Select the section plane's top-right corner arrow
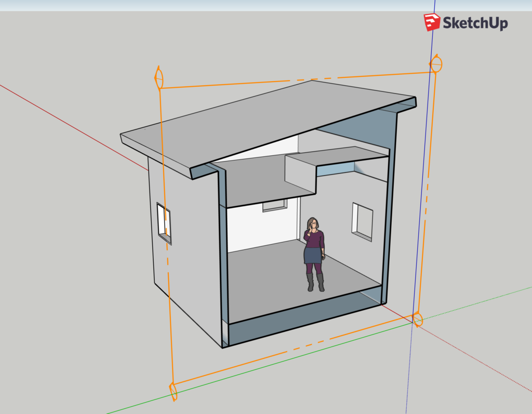Screen dimensions: 532x414 tap(436, 64)
